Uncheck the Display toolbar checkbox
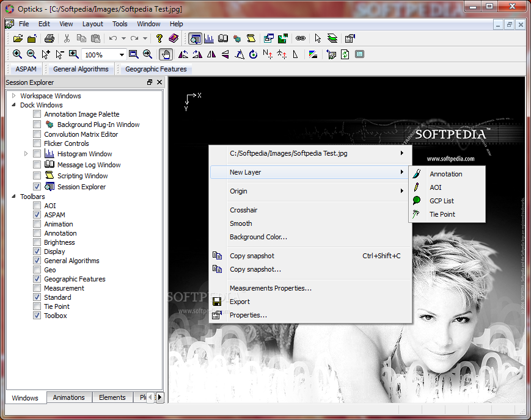The height and width of the screenshot is (420, 531). click(37, 251)
